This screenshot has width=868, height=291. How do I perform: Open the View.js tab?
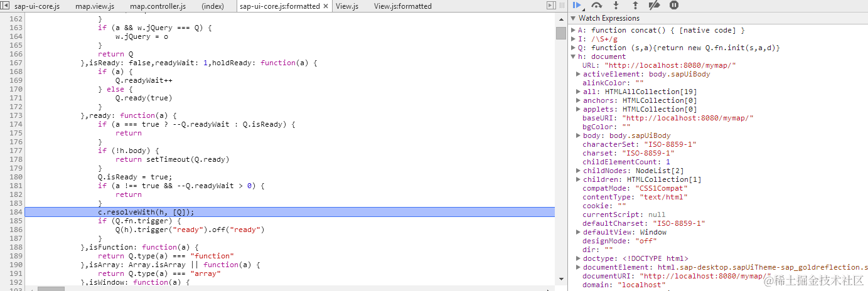tap(347, 6)
